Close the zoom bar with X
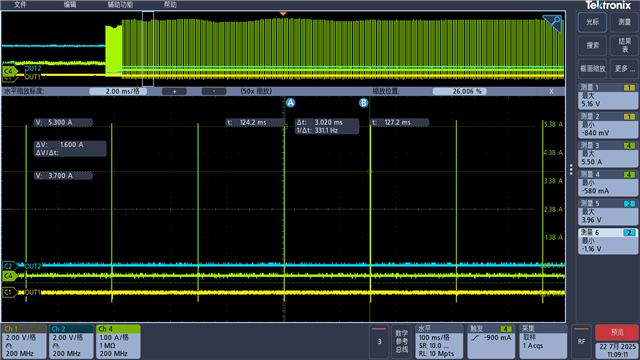The height and width of the screenshot is (360, 640). 551,91
